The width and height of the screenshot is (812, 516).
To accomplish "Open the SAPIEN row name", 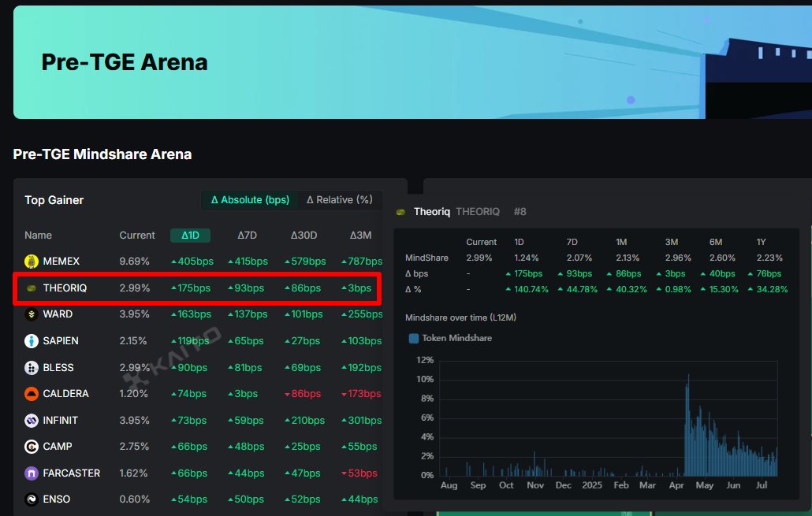I will click(61, 341).
